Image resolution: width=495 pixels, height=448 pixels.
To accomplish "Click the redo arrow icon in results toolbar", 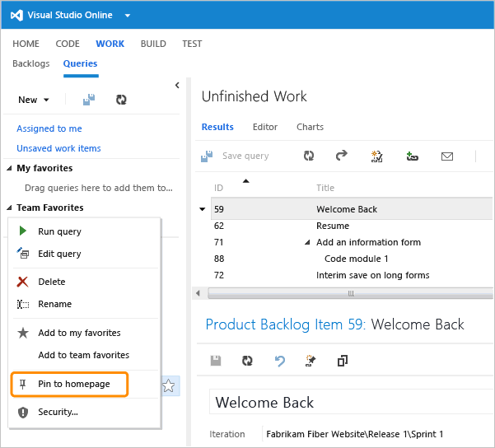I will tap(342, 156).
